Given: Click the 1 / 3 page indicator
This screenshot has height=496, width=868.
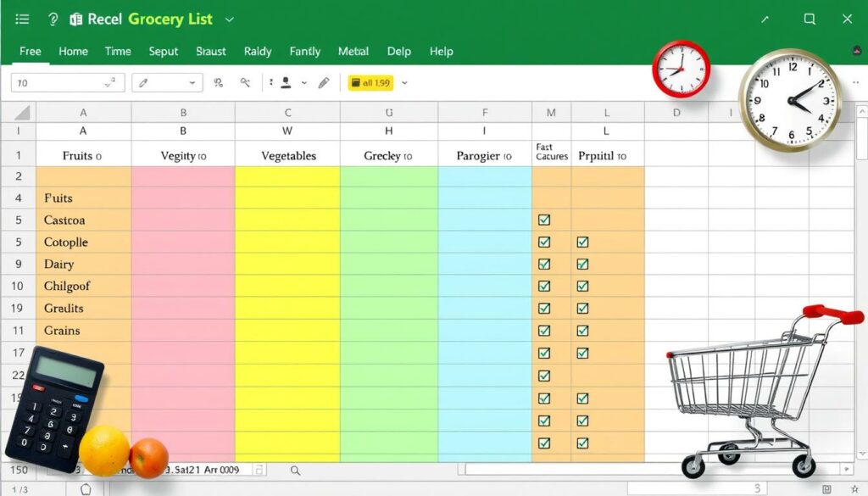Looking at the screenshot, I should [x=20, y=489].
